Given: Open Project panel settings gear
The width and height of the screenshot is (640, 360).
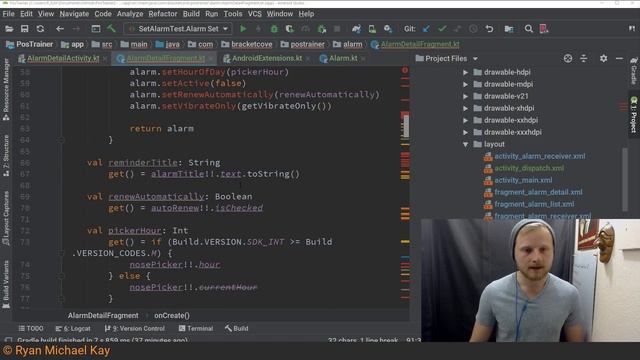Looking at the screenshot, I should [x=603, y=58].
